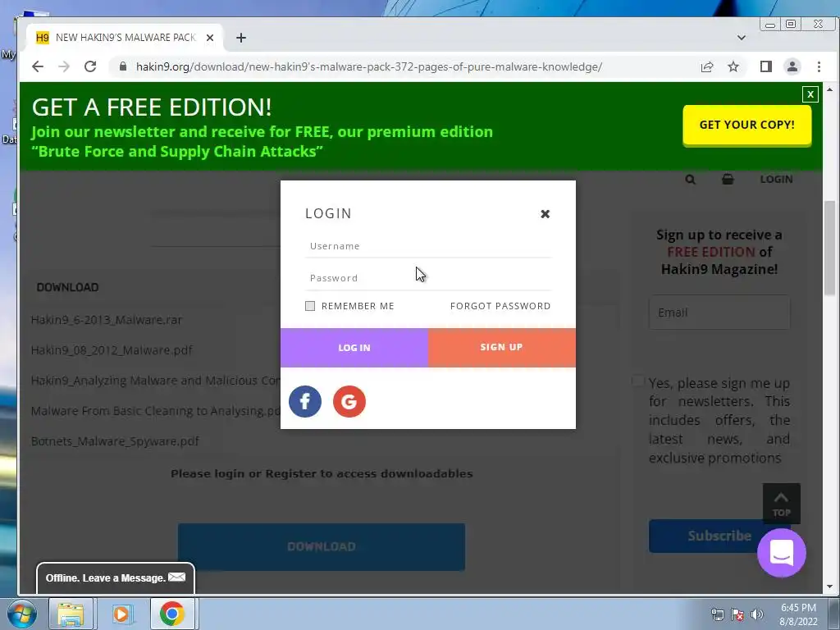840x630 pixels.
Task: Click the network tray icon
Action: [718, 614]
